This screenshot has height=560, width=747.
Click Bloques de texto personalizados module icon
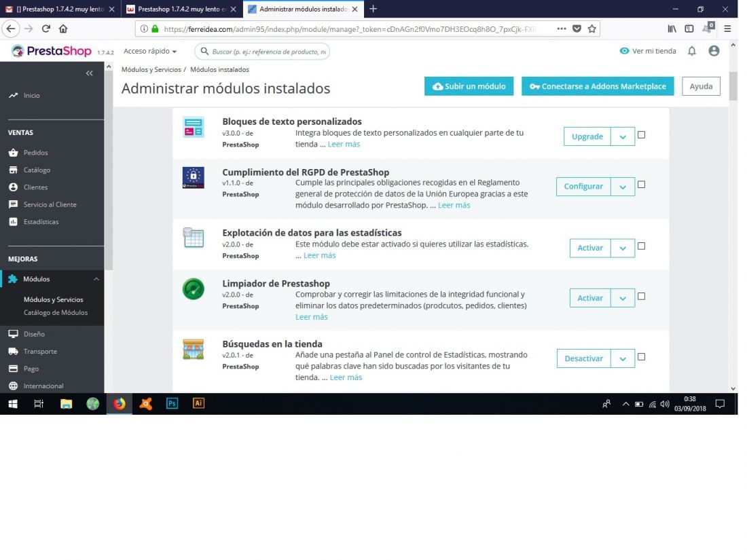(194, 127)
